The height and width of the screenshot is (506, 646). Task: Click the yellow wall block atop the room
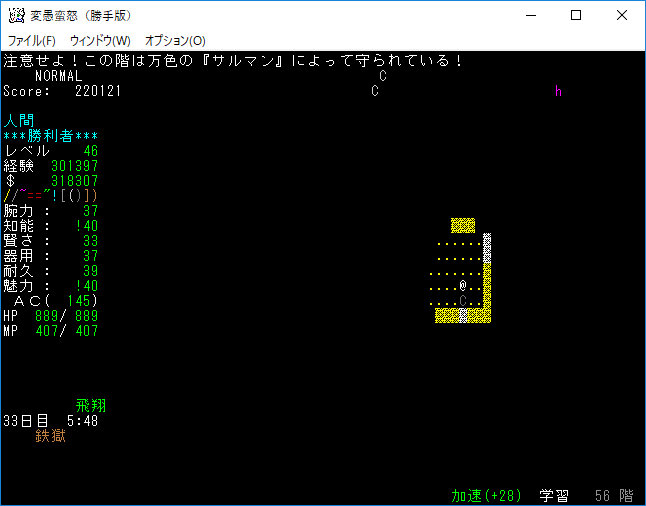(x=463, y=226)
